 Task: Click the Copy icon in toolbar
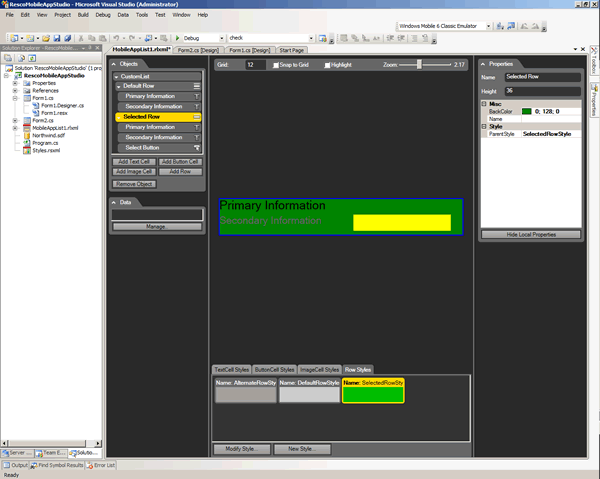click(91, 38)
